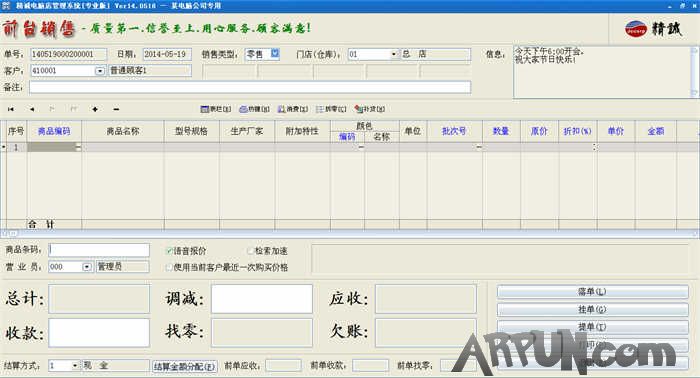Enable the 检索加速 checkbox
700x378 pixels.
tap(250, 251)
